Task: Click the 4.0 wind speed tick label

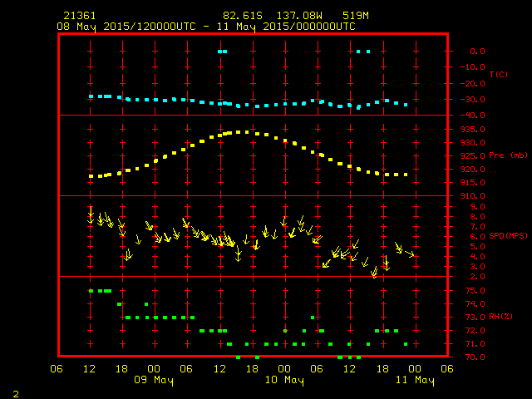Action: (x=477, y=257)
